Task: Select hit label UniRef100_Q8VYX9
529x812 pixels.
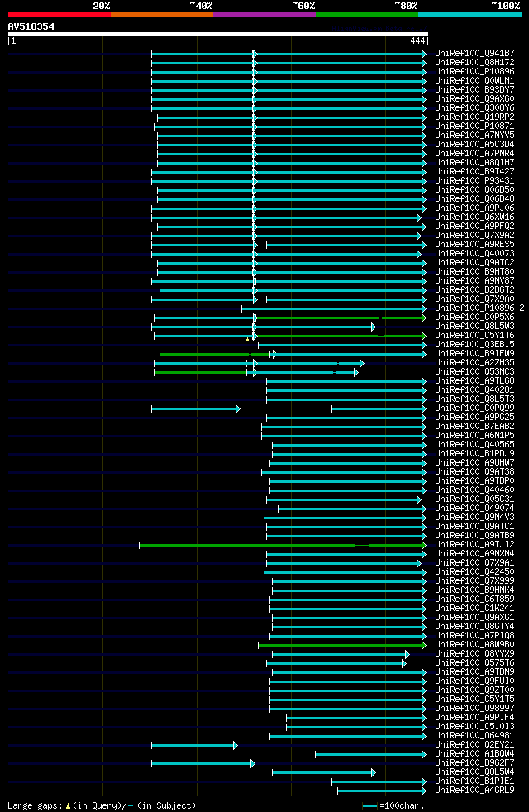Action: (x=474, y=653)
